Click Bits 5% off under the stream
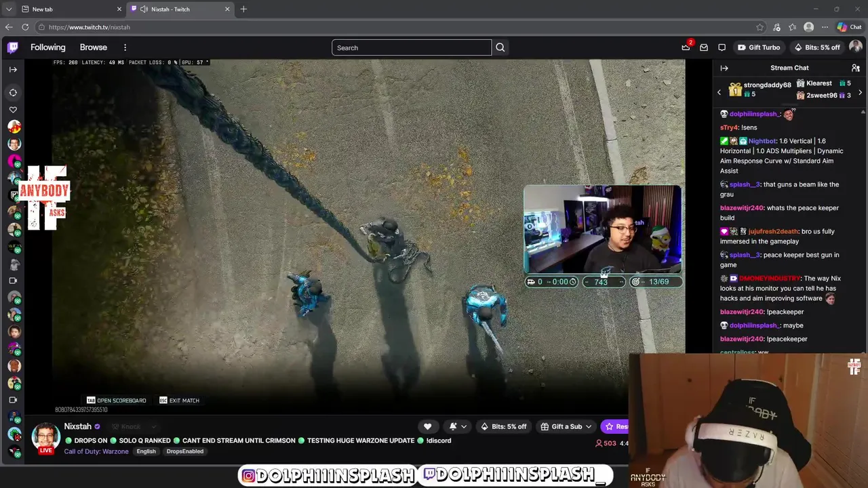868x488 pixels. click(503, 426)
